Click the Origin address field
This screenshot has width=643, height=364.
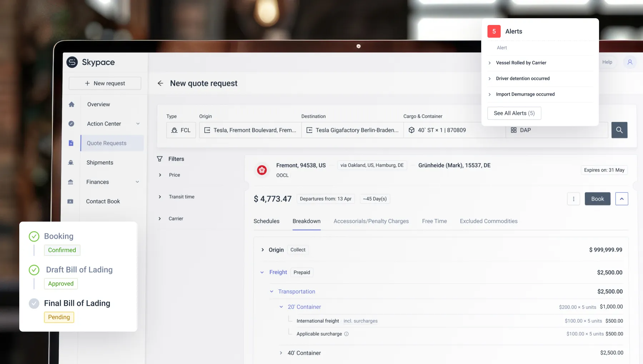(x=250, y=130)
